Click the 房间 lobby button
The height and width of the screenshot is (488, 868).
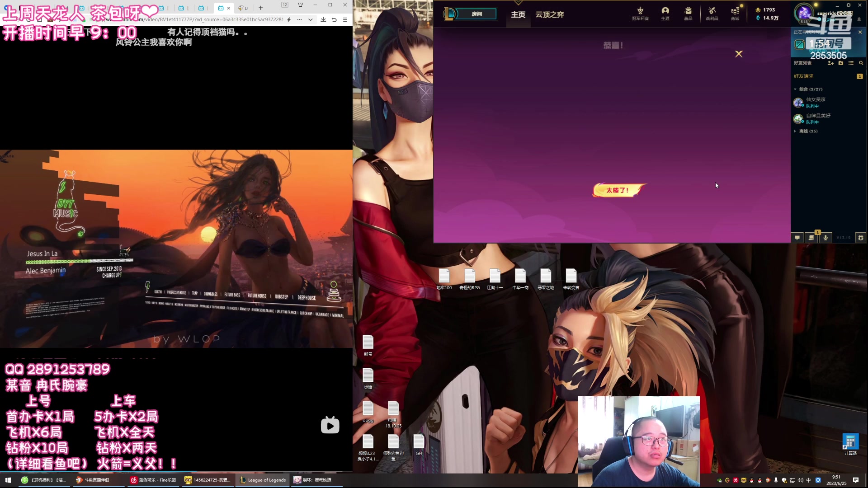click(476, 14)
